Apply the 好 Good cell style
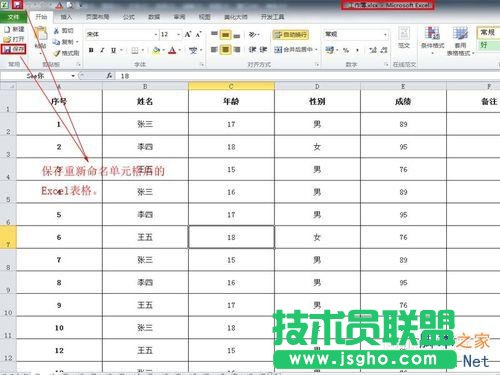This screenshot has width=500, height=375. point(489,45)
